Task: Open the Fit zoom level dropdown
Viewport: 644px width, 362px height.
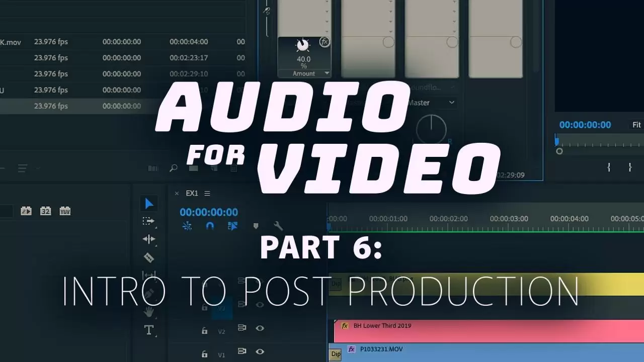Action: pos(636,125)
